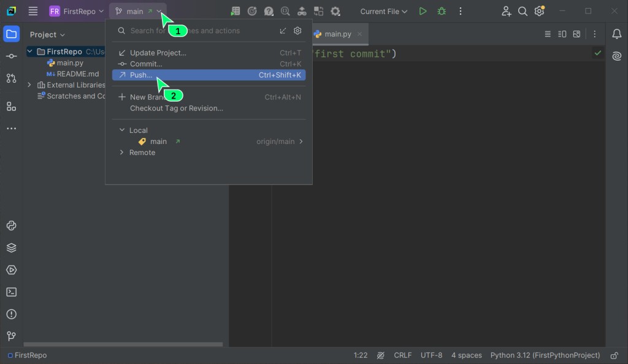Expand the Remote branches node

pos(122,153)
